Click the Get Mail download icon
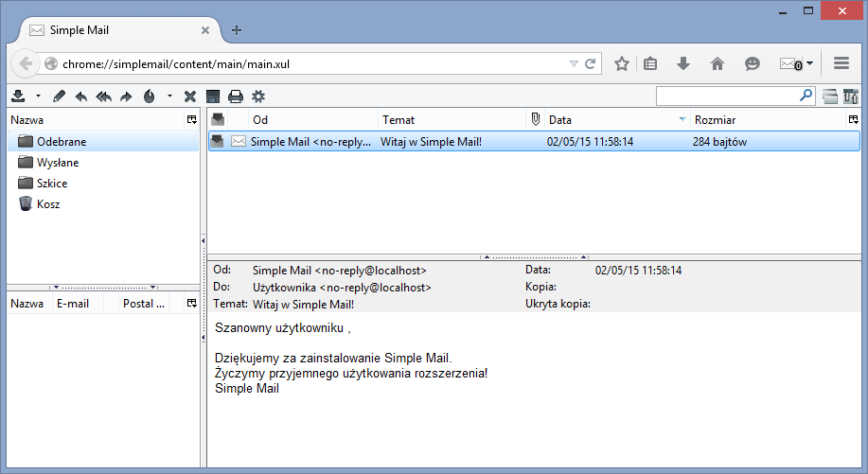Screen dimensions: 868x474 coord(18,97)
